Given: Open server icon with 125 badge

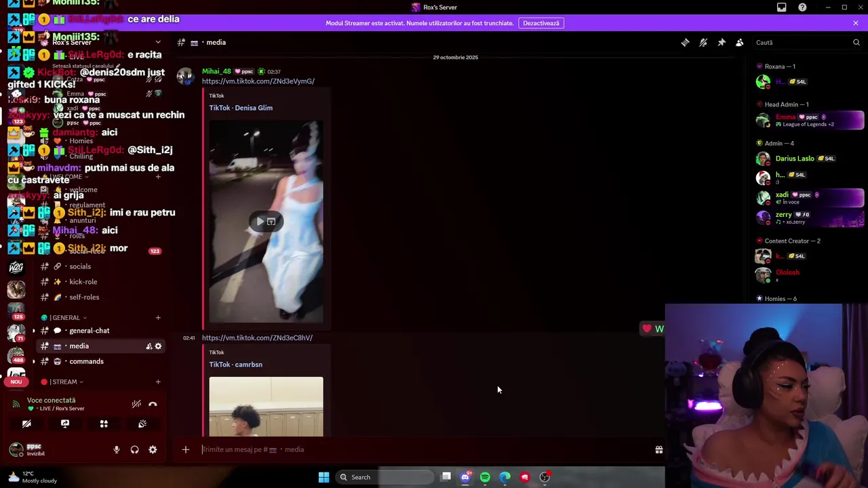Looking at the screenshot, I should [x=16, y=311].
